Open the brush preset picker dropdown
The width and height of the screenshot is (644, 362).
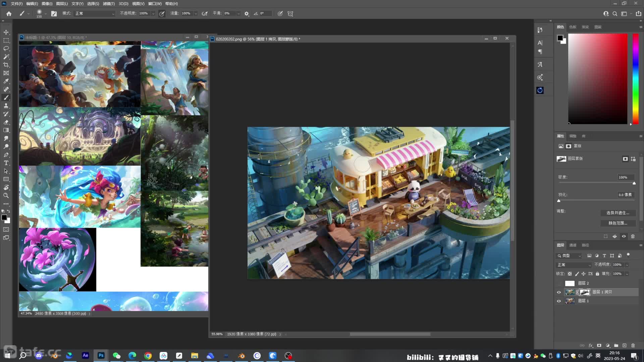click(46, 13)
